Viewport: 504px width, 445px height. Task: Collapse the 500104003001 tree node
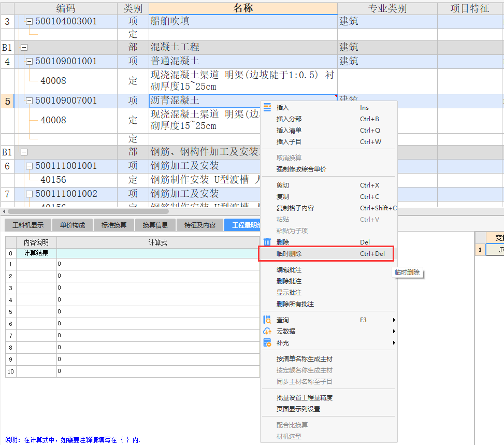(30, 21)
